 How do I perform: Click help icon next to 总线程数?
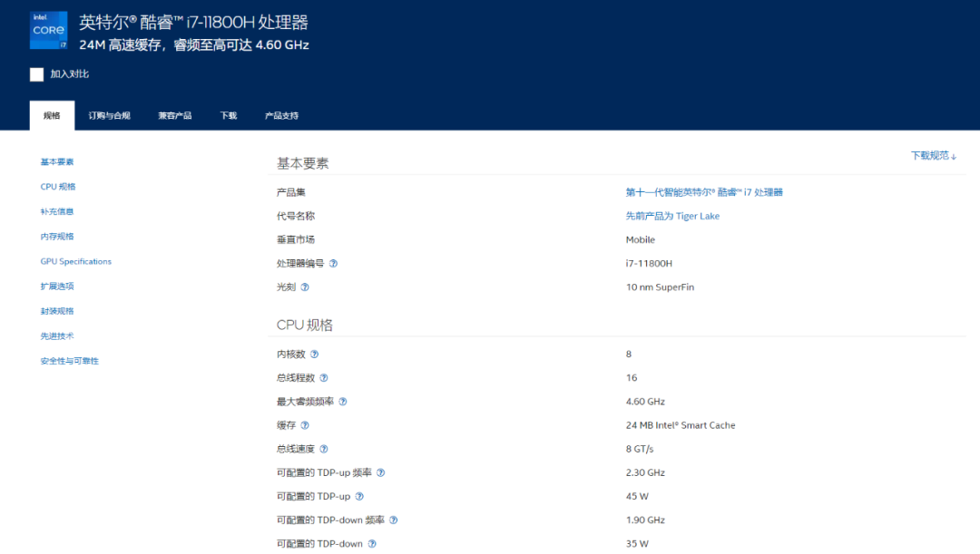point(324,378)
